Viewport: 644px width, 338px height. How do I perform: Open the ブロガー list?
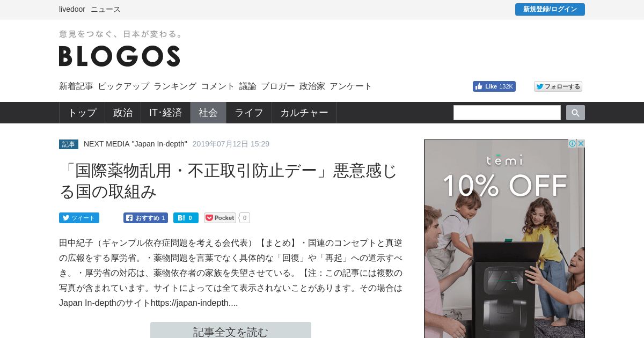pos(278,86)
